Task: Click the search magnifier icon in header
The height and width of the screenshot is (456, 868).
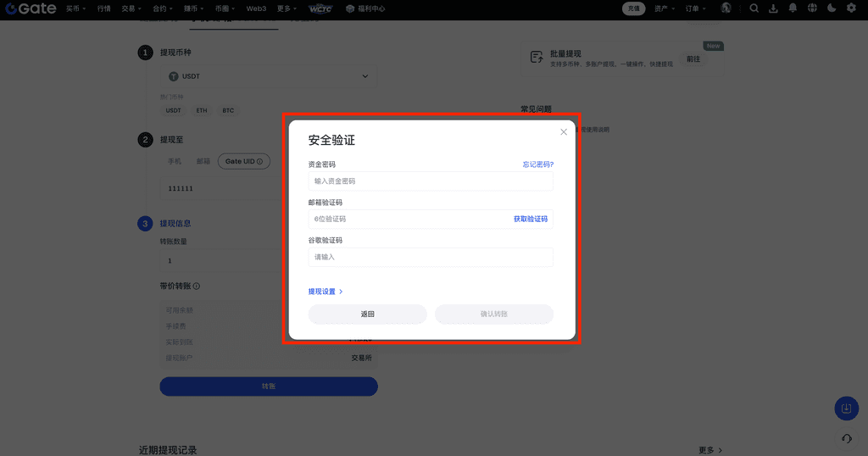Action: 754,8
